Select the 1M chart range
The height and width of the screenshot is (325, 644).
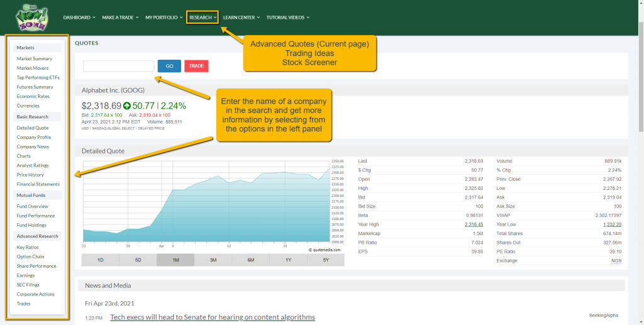click(x=175, y=260)
